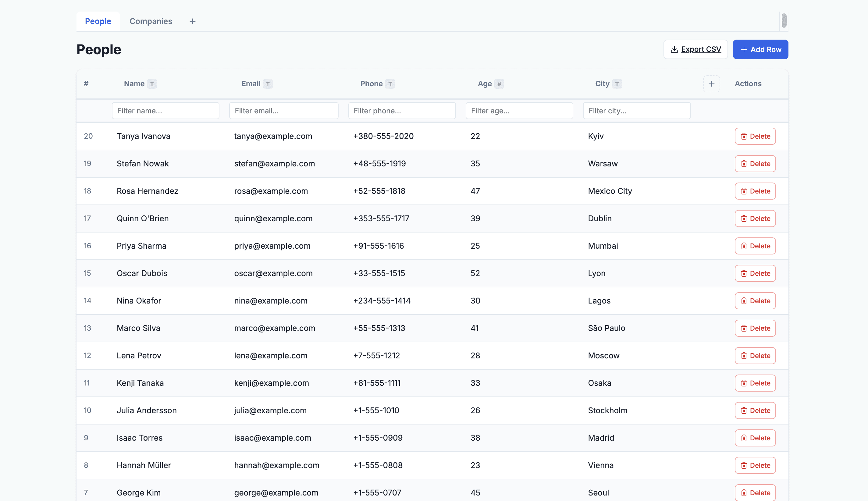Click the Add Row button

coord(760,49)
